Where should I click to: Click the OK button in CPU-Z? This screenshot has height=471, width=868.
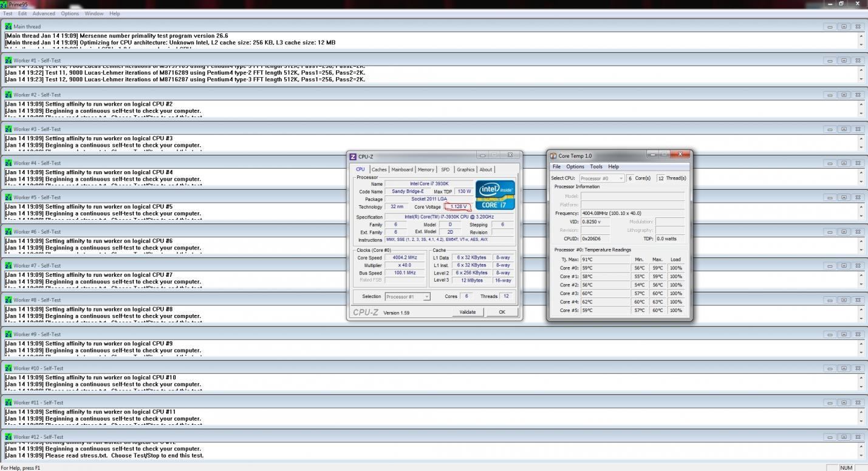(502, 312)
